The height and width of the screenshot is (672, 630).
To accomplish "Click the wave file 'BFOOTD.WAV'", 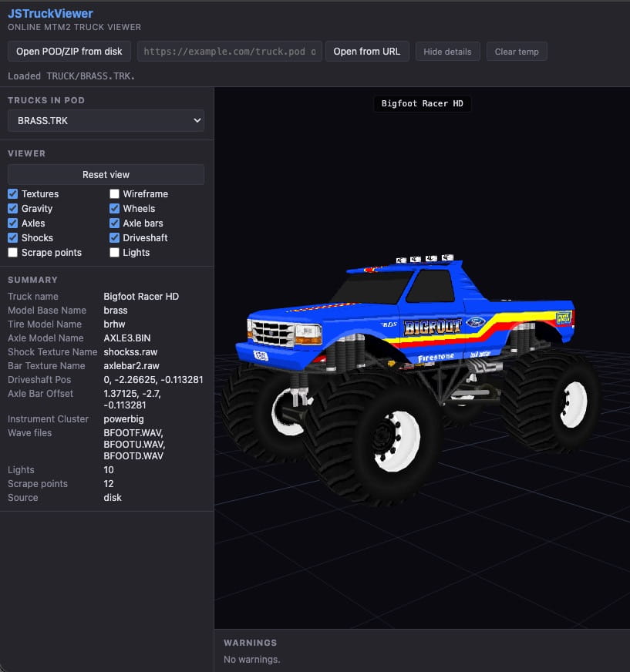I will [x=133, y=456].
